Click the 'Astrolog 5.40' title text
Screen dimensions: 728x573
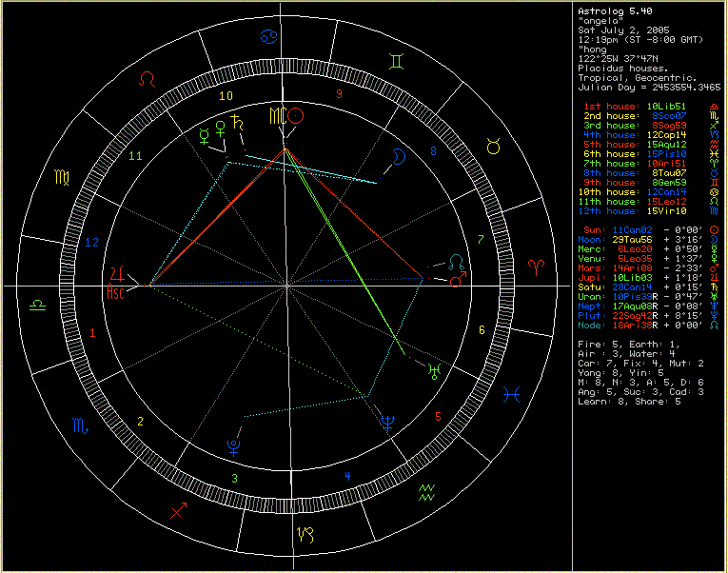tap(615, 11)
